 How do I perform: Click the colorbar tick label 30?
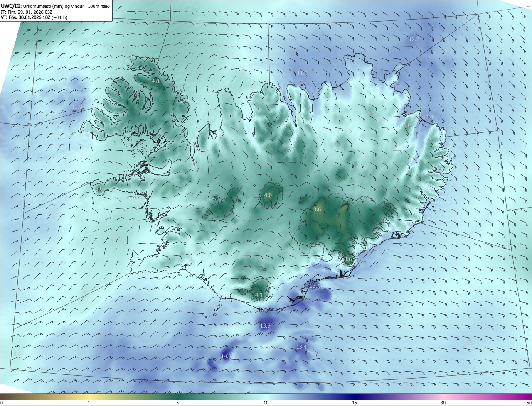pos(443,403)
